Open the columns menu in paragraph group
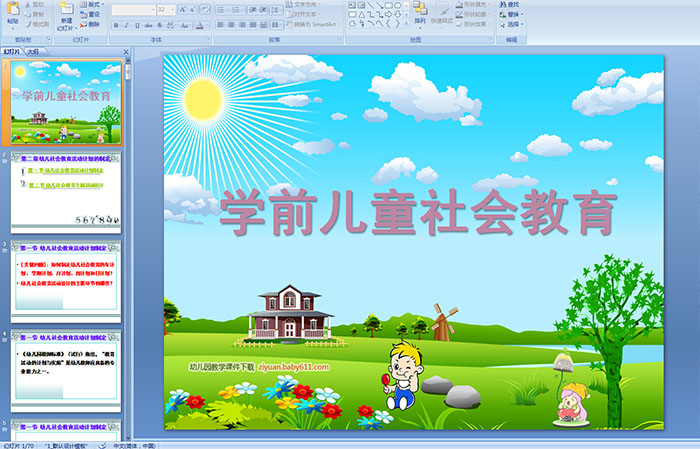Screen dimensions: 700x449 (277, 25)
